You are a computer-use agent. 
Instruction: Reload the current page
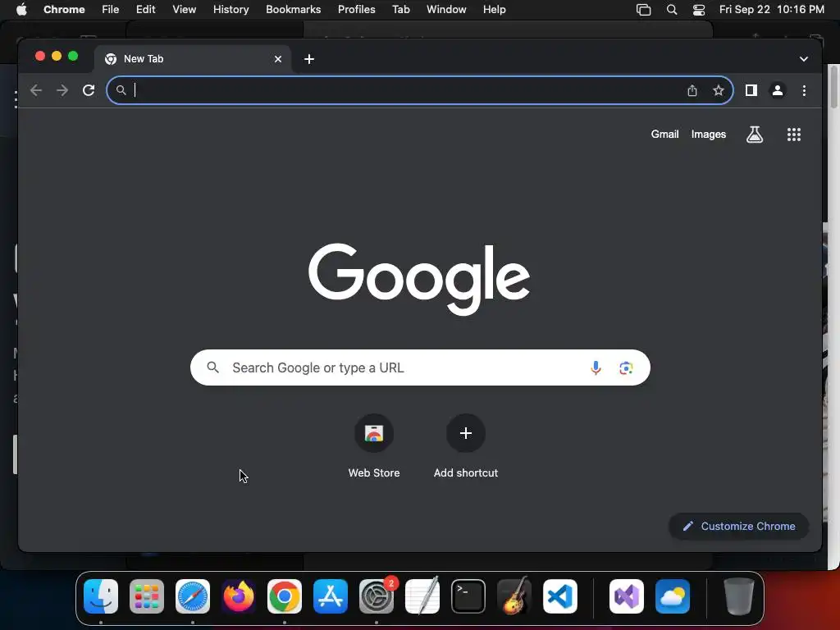click(x=89, y=90)
